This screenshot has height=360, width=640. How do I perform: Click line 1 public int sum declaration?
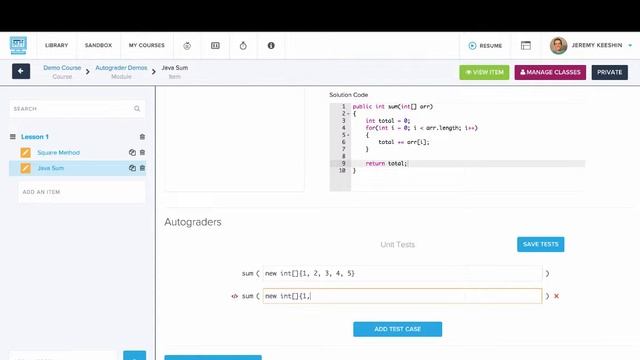[393, 107]
